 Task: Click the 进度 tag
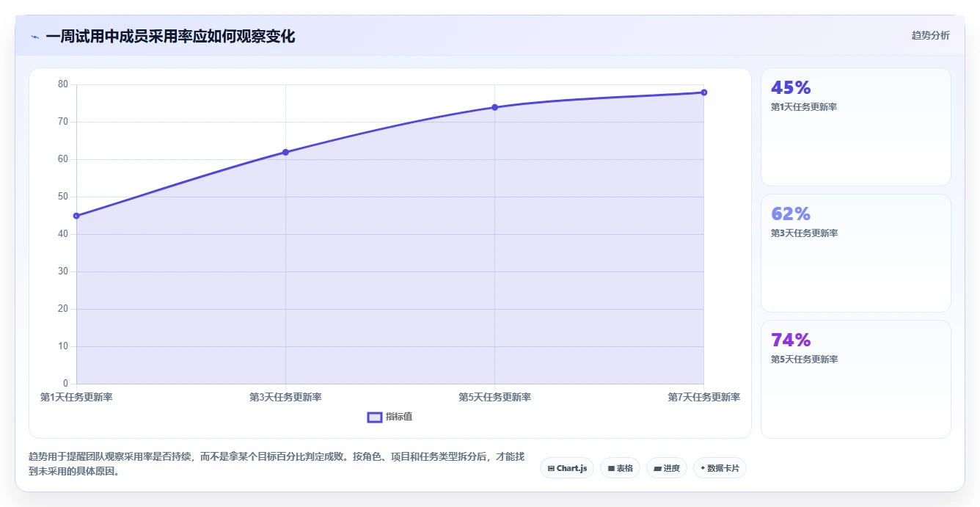coord(666,468)
